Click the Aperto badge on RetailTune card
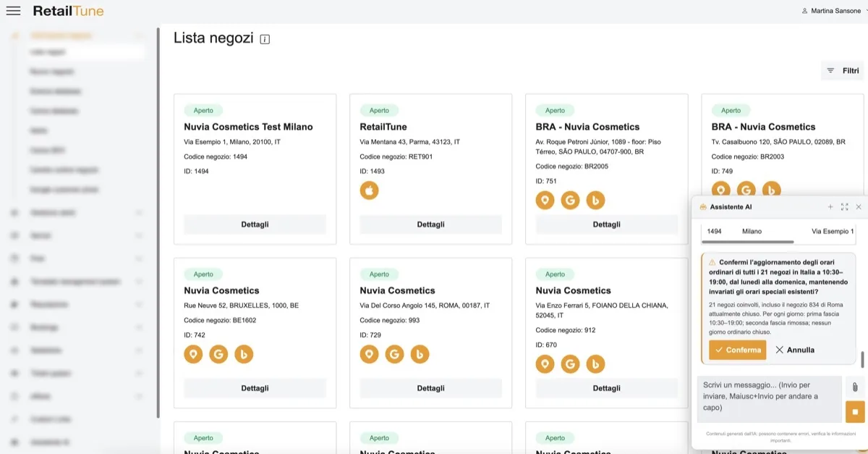The image size is (868, 454). point(379,111)
